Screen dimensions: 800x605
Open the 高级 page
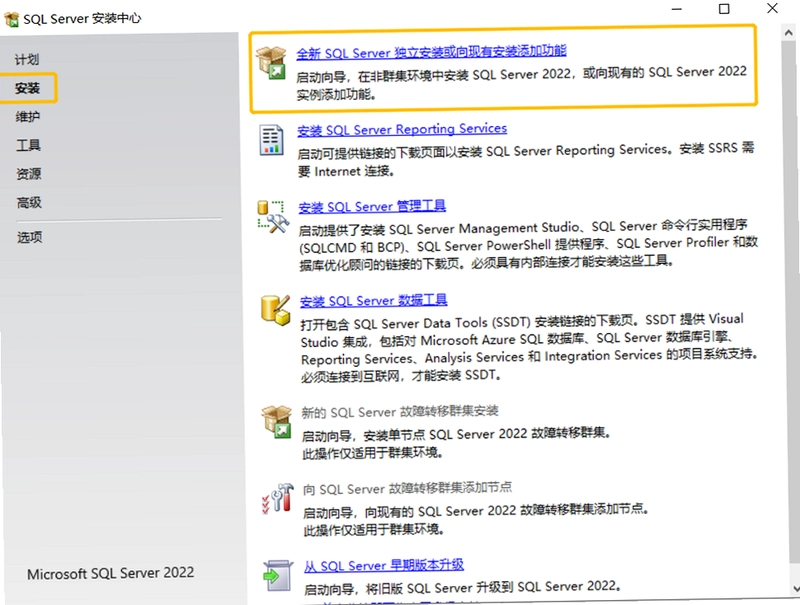(x=30, y=203)
